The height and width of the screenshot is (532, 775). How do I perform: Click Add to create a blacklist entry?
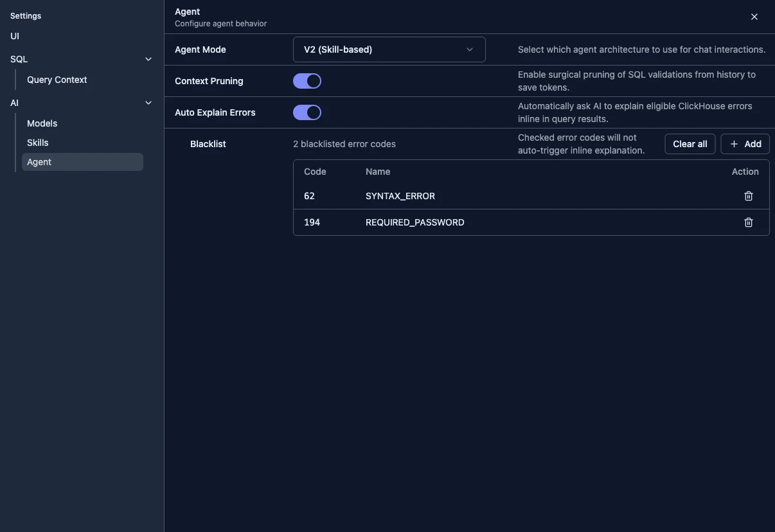pyautogui.click(x=745, y=143)
